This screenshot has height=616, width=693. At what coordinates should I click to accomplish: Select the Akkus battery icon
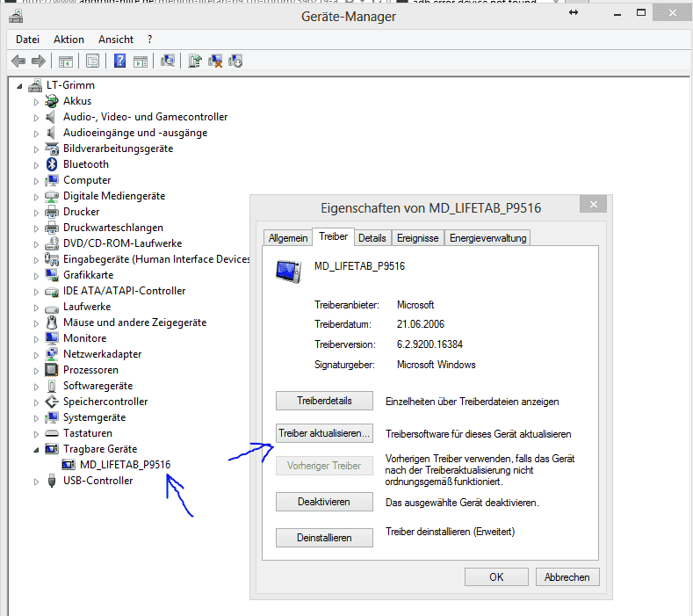tap(52, 101)
